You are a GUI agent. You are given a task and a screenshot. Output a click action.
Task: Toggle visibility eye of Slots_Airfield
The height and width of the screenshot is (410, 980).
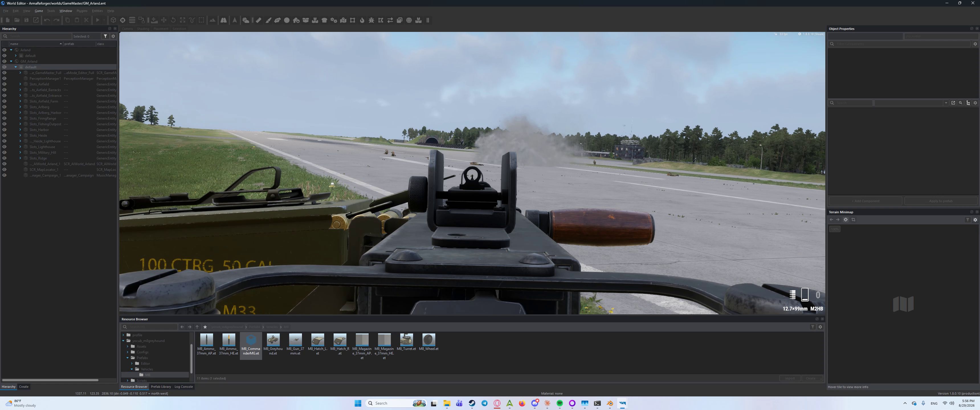(4, 84)
